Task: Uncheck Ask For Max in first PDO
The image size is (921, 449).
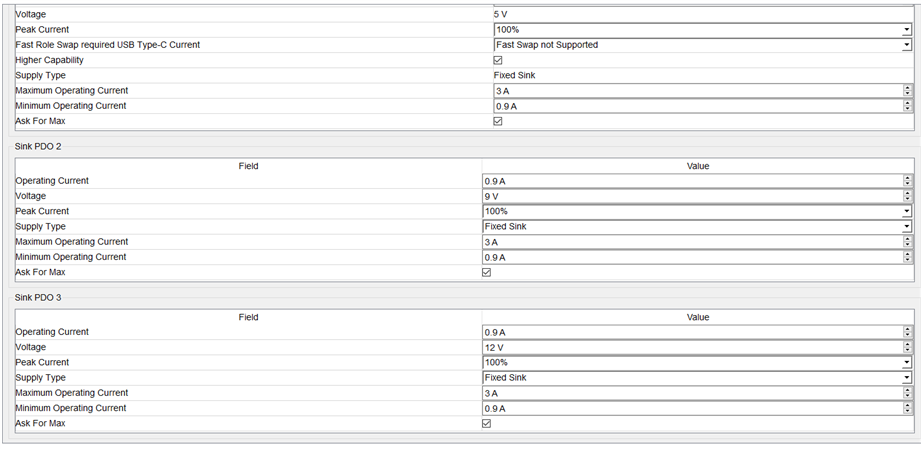Action: [x=498, y=121]
